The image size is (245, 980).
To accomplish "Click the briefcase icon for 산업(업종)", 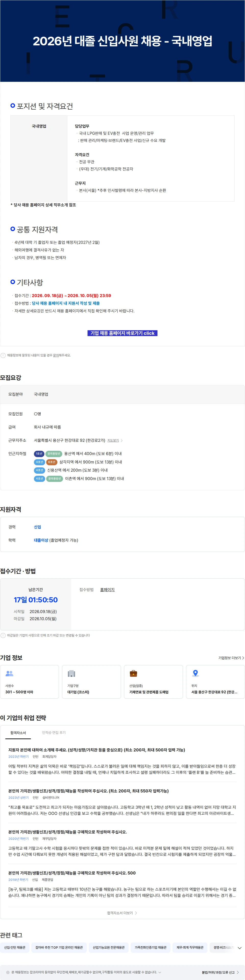I will click(x=133, y=673).
